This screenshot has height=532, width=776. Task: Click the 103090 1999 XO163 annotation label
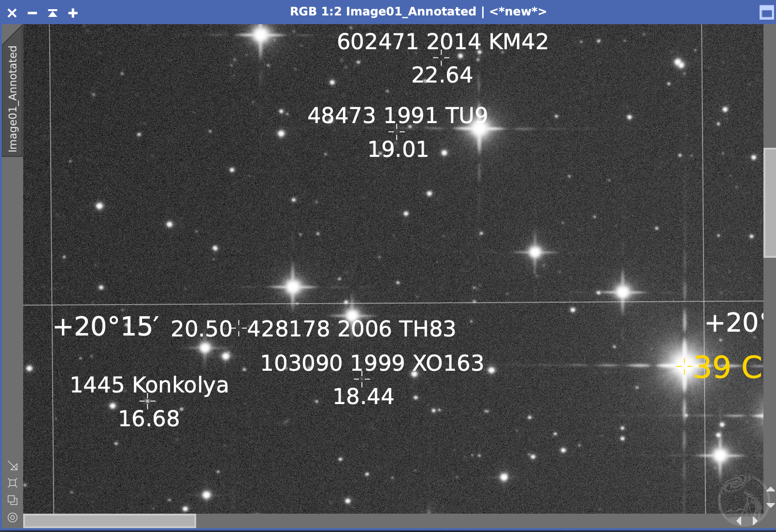[372, 363]
